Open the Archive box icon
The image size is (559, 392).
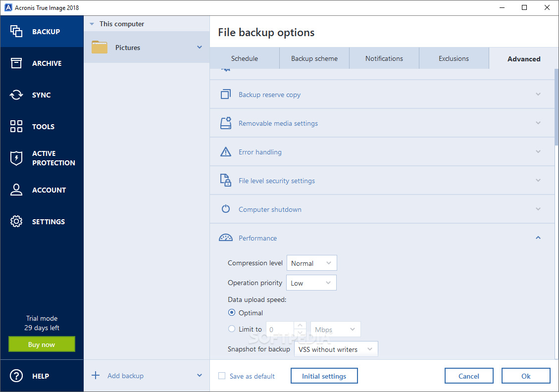tap(16, 63)
